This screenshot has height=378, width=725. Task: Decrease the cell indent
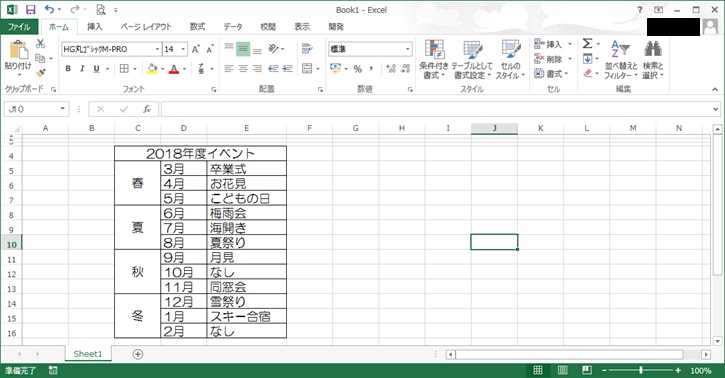pyautogui.click(x=273, y=69)
